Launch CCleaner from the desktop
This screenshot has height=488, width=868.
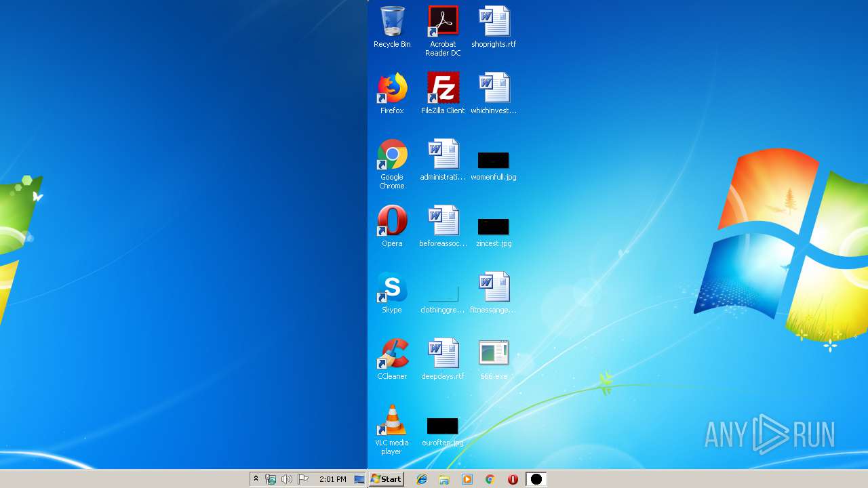tap(392, 359)
